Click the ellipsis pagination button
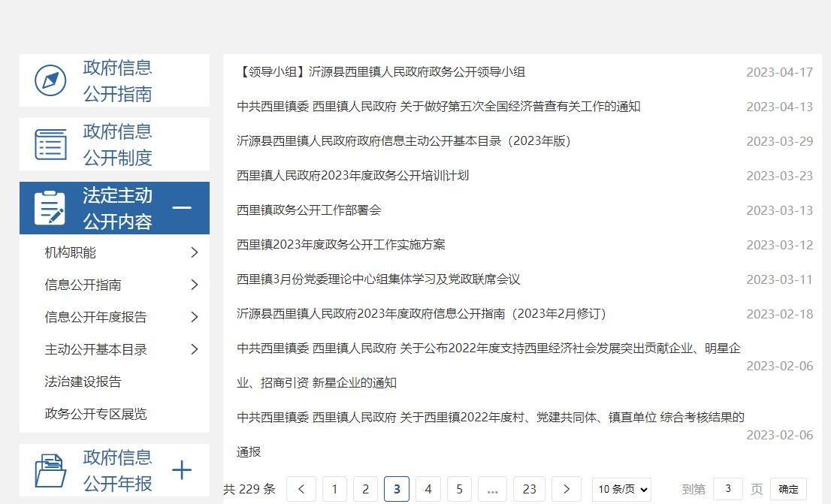 (492, 489)
